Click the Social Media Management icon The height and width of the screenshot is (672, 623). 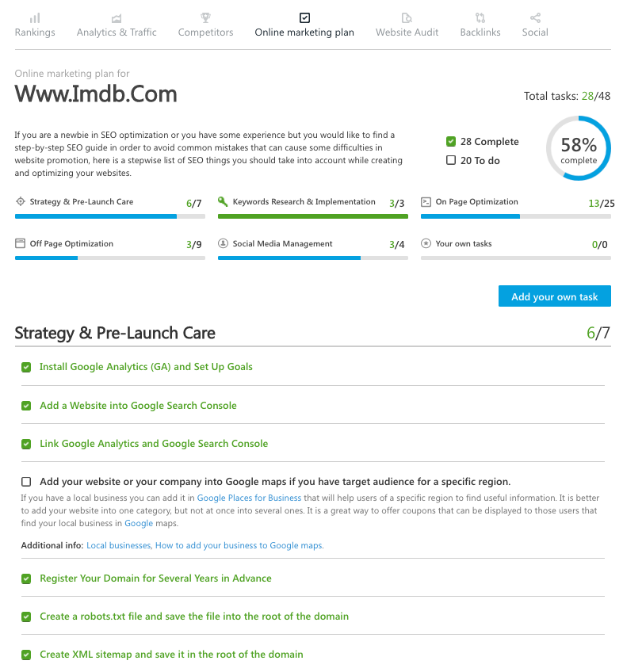(223, 244)
